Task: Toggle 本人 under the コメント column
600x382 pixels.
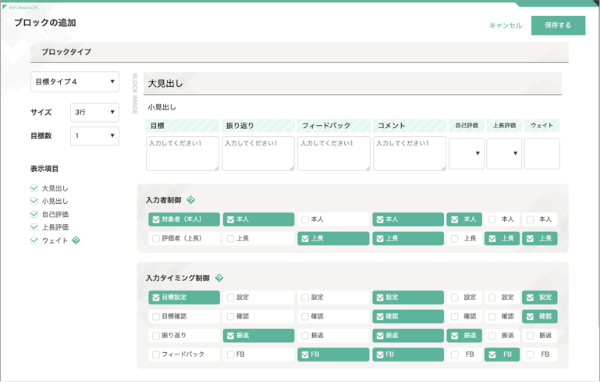Action: tap(408, 219)
